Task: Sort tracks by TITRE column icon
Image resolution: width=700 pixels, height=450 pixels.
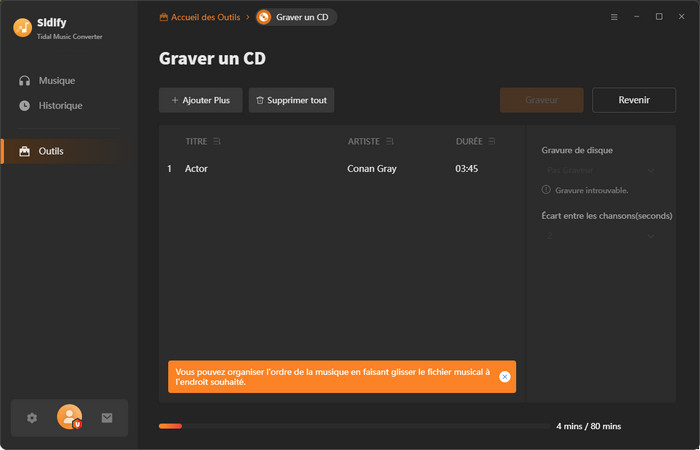Action: (217, 141)
